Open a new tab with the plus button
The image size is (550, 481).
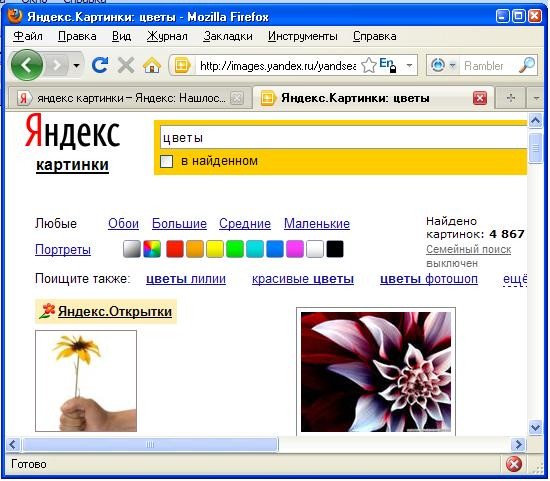511,98
